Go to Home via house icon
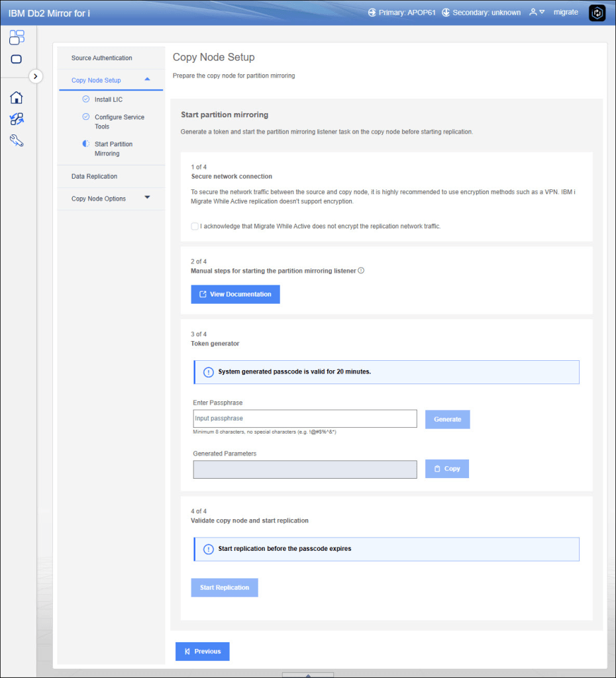 click(x=17, y=97)
